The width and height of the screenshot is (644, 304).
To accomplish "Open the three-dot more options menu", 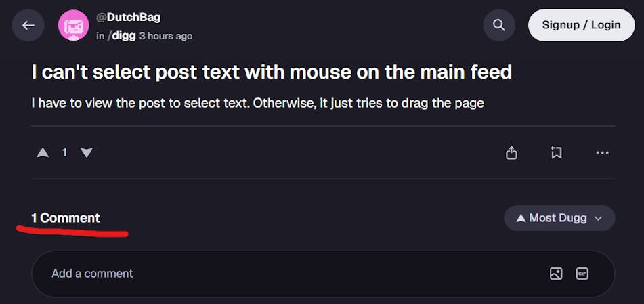I will coord(602,153).
